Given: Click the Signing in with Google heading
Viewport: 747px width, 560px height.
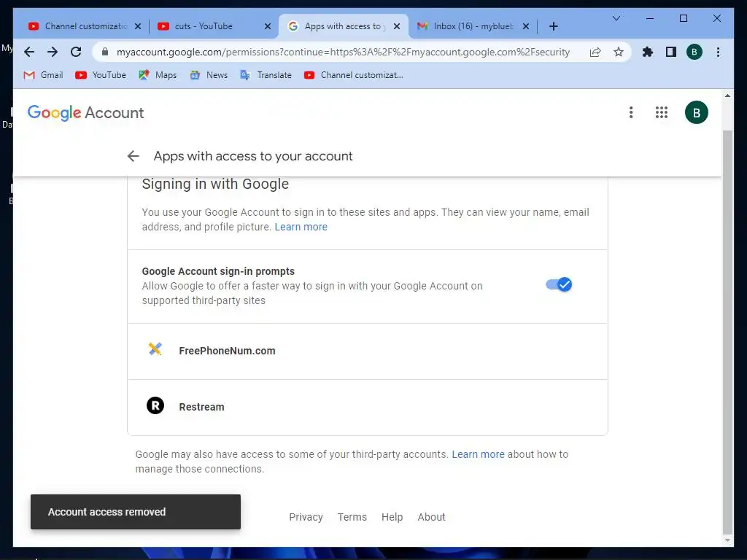Looking at the screenshot, I should point(215,184).
